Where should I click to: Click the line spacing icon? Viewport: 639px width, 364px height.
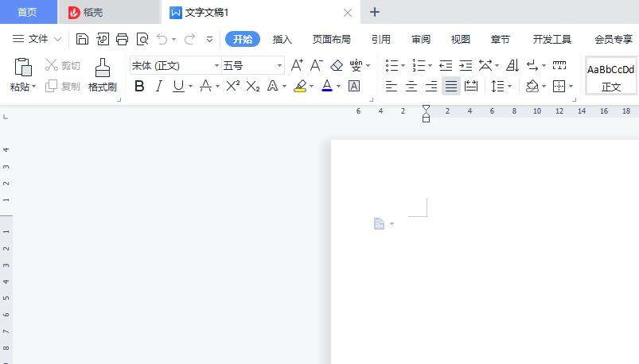pyautogui.click(x=497, y=86)
